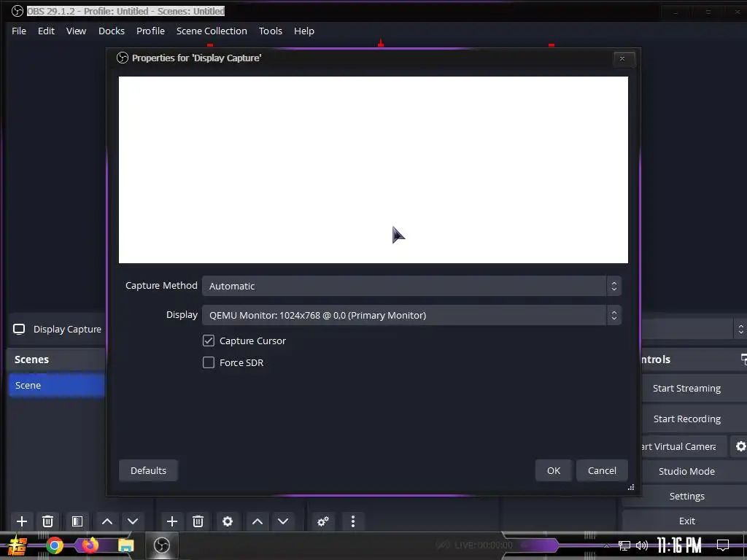Move the source up with the arrow
The height and width of the screenshot is (560, 747).
[258, 521]
